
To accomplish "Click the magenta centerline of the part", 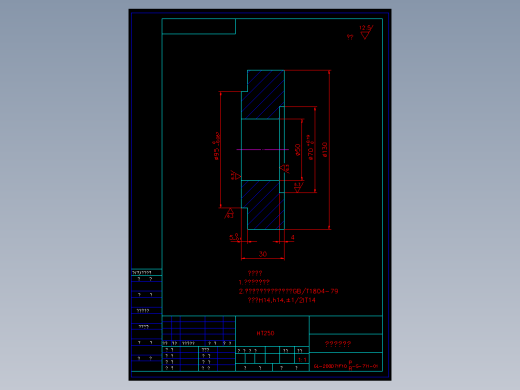I will coord(262,150).
